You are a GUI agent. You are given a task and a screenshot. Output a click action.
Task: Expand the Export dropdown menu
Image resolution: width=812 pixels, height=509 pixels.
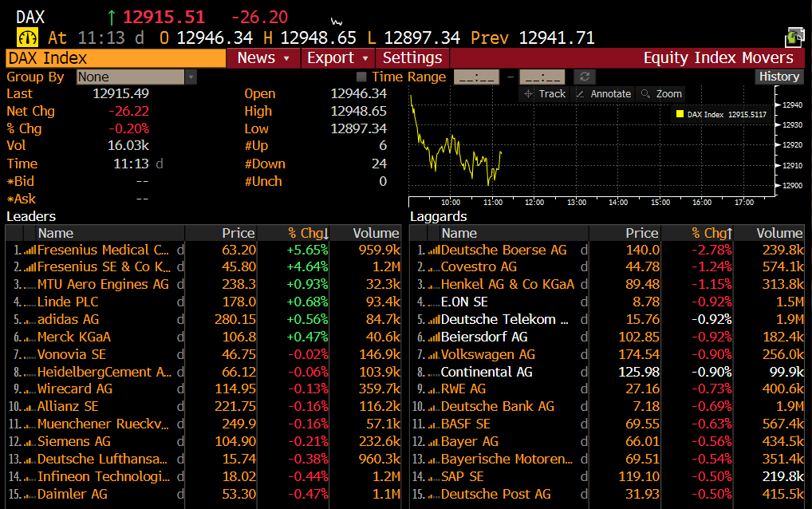pyautogui.click(x=337, y=58)
